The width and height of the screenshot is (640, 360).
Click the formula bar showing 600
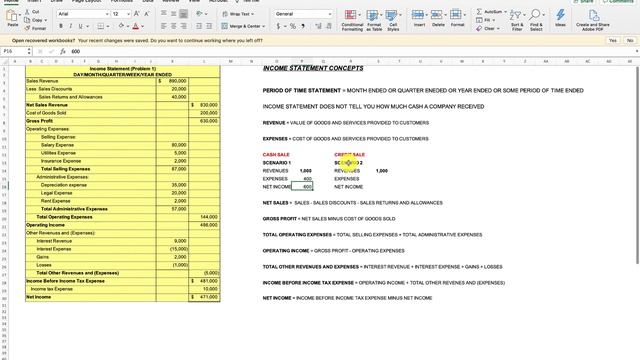pos(351,51)
